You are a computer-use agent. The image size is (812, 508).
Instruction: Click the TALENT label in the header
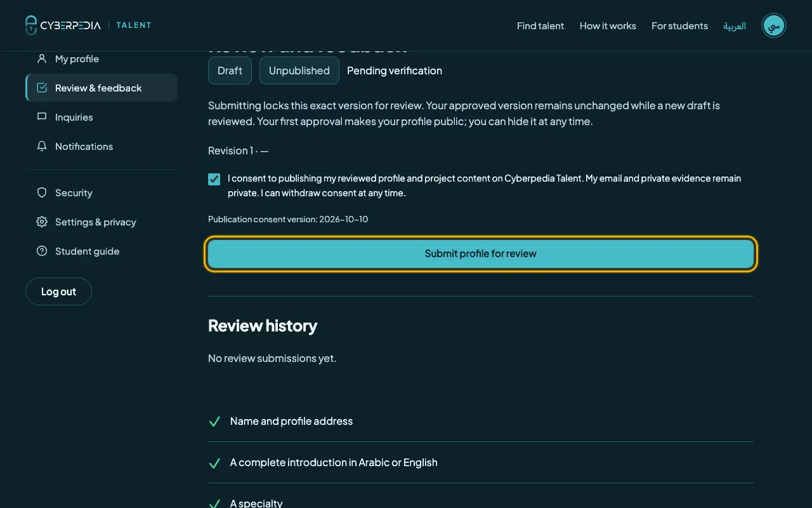(134, 25)
